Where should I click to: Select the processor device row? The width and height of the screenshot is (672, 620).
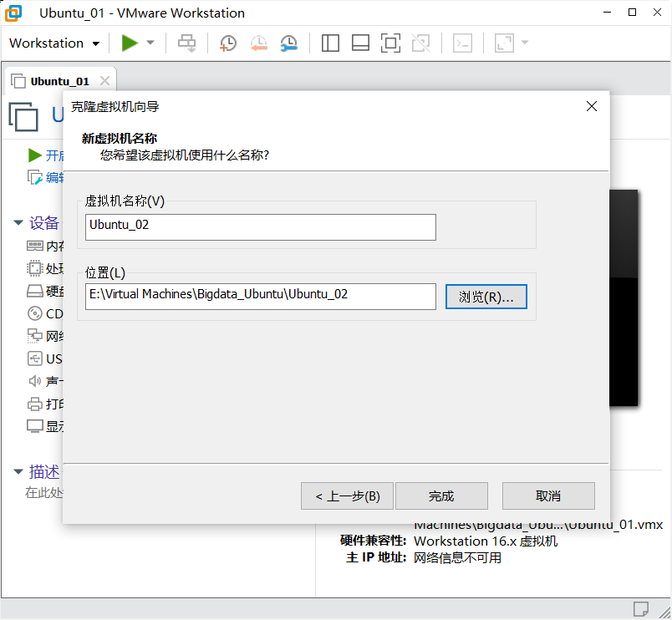click(45, 268)
